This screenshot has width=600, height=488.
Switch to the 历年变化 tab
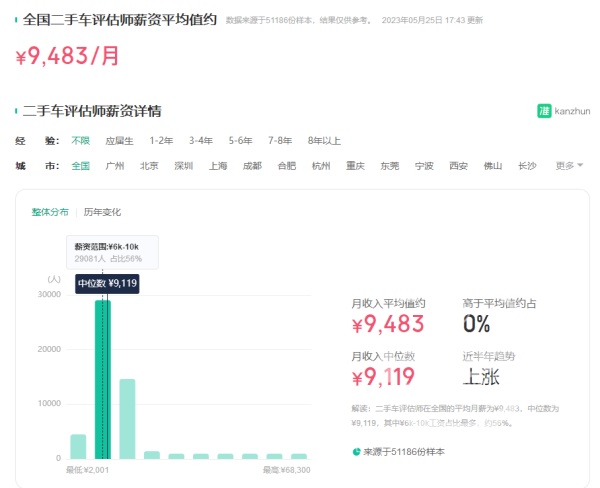(102, 212)
